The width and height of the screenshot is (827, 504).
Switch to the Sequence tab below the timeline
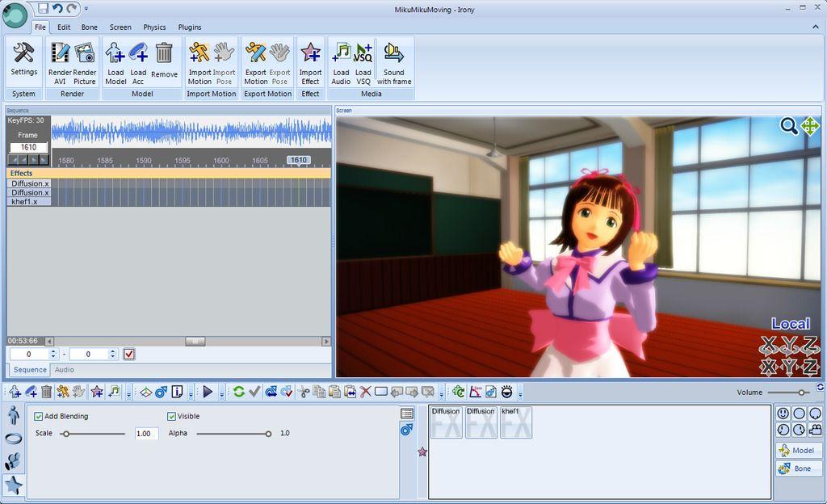(x=30, y=370)
